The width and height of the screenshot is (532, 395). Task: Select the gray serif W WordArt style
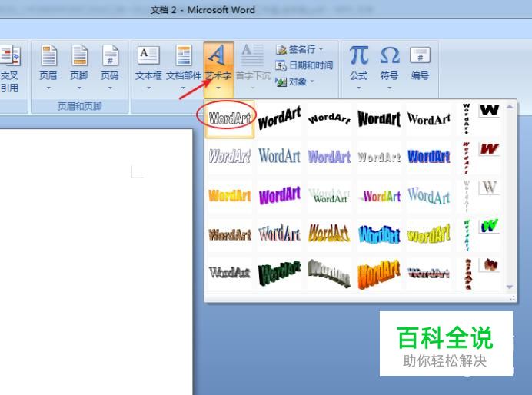point(489,188)
